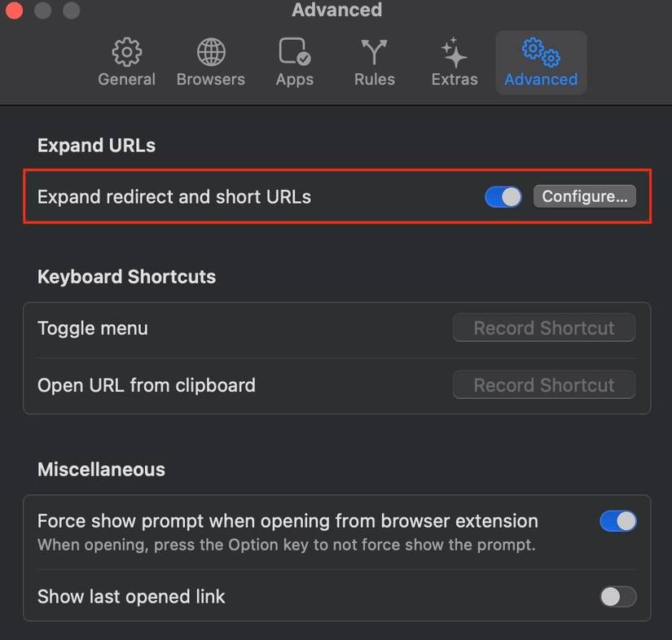The height and width of the screenshot is (640, 672).
Task: Click the Miscellaneous heading
Action: click(x=101, y=469)
